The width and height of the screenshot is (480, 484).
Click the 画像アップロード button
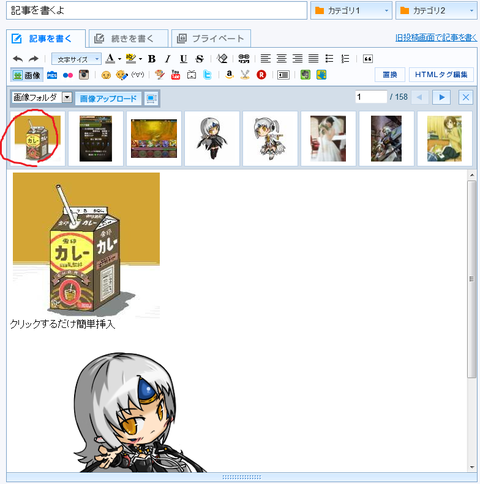[x=108, y=99]
